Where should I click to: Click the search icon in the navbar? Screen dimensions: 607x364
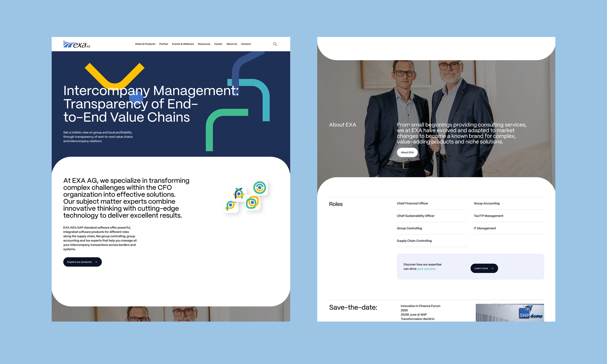coord(275,44)
